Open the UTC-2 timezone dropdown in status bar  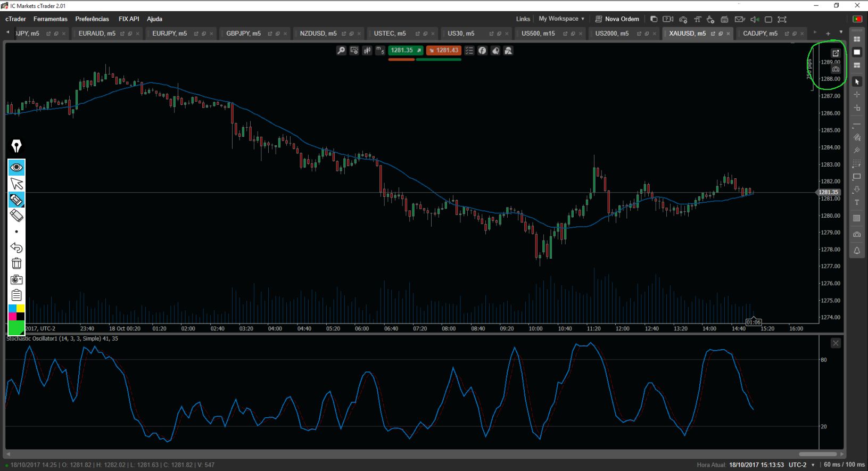801,465
